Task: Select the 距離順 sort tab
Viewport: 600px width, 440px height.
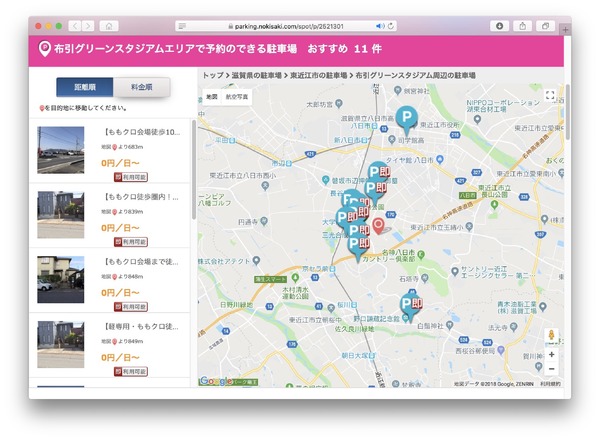Action: [x=85, y=88]
